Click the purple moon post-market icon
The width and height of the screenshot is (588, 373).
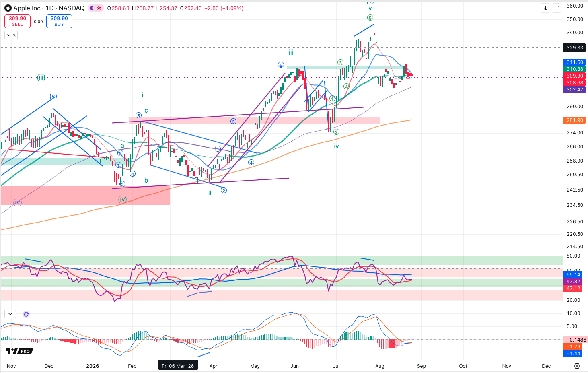coord(93,8)
